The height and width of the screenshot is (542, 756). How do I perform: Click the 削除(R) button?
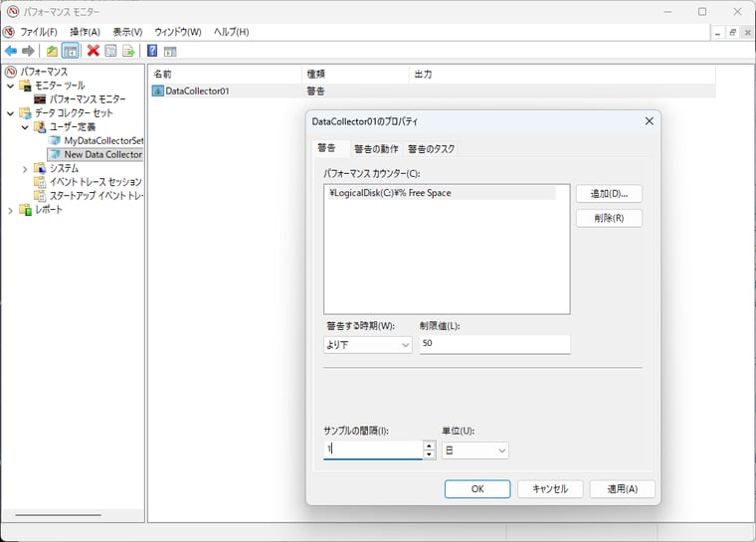pos(609,218)
